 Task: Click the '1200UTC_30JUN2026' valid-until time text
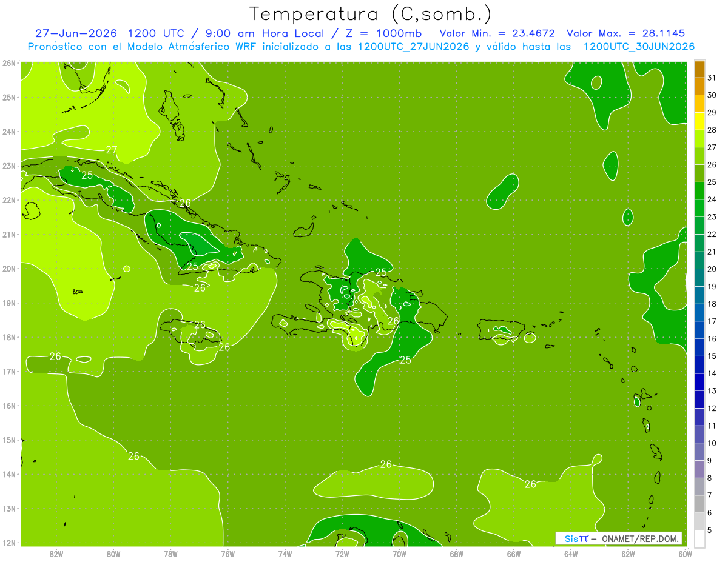tap(639, 47)
